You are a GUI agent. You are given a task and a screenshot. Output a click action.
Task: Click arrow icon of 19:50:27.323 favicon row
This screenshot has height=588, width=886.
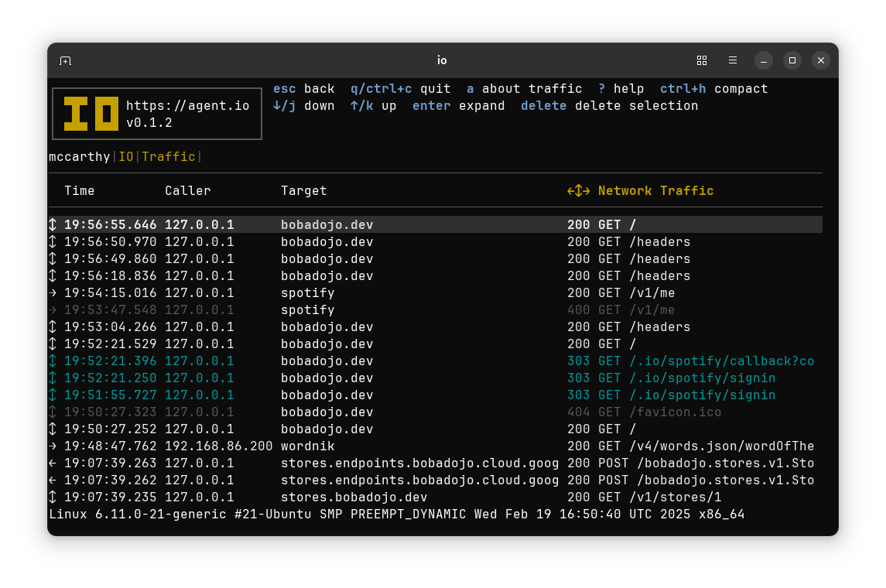(53, 412)
